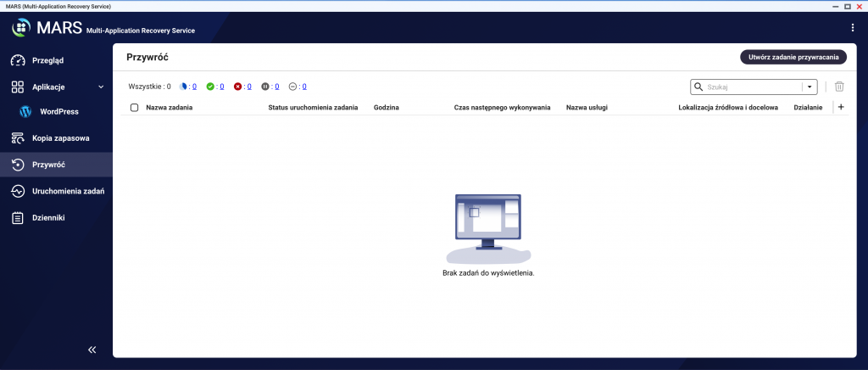This screenshot has width=868, height=370.
Task: Click the Dzienniki logs icon
Action: 17,218
